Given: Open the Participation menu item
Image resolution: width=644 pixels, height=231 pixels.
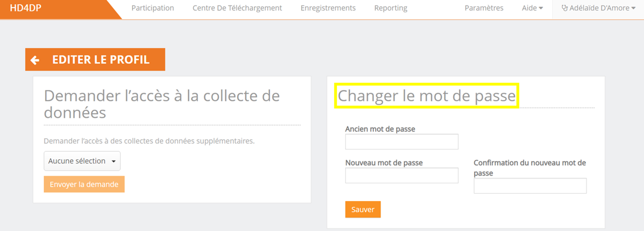Looking at the screenshot, I should pos(152,8).
